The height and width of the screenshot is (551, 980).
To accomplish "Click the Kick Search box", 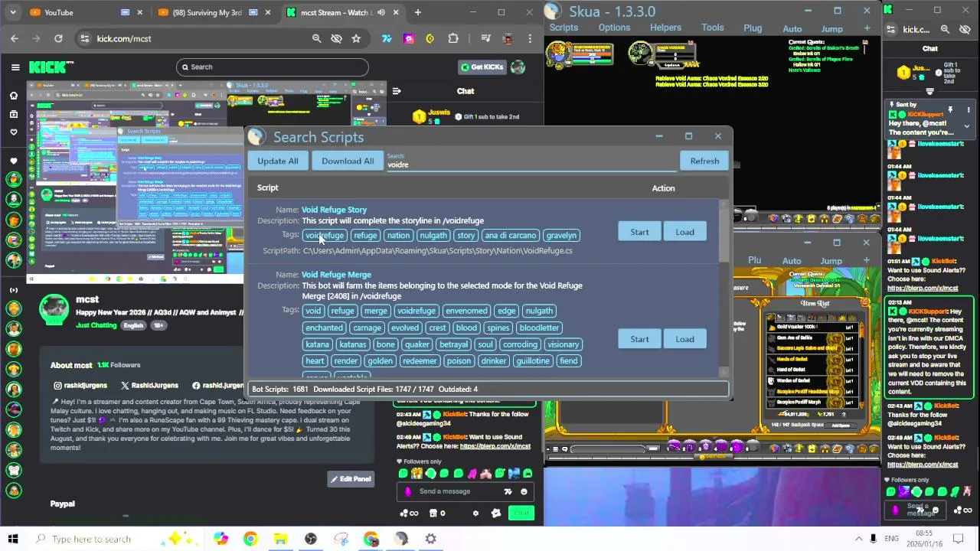I will [x=272, y=67].
